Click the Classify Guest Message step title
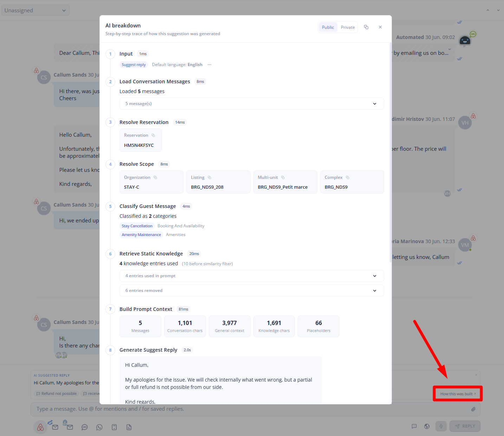 click(148, 206)
